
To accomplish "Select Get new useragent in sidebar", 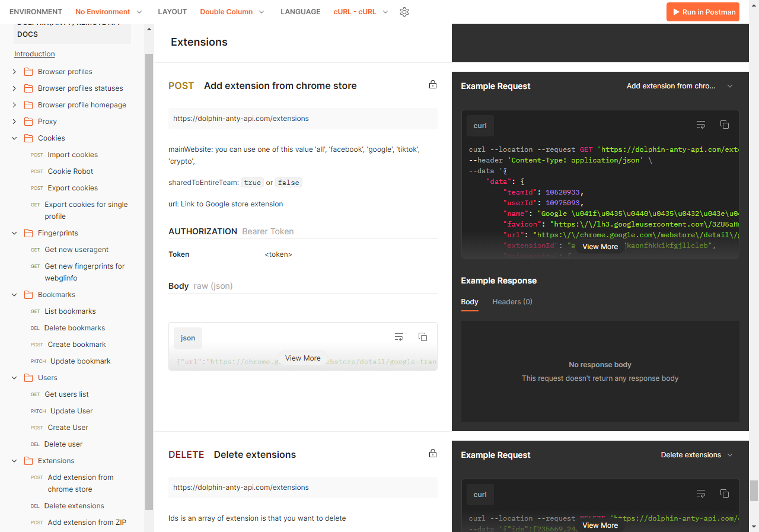I will pos(76,250).
